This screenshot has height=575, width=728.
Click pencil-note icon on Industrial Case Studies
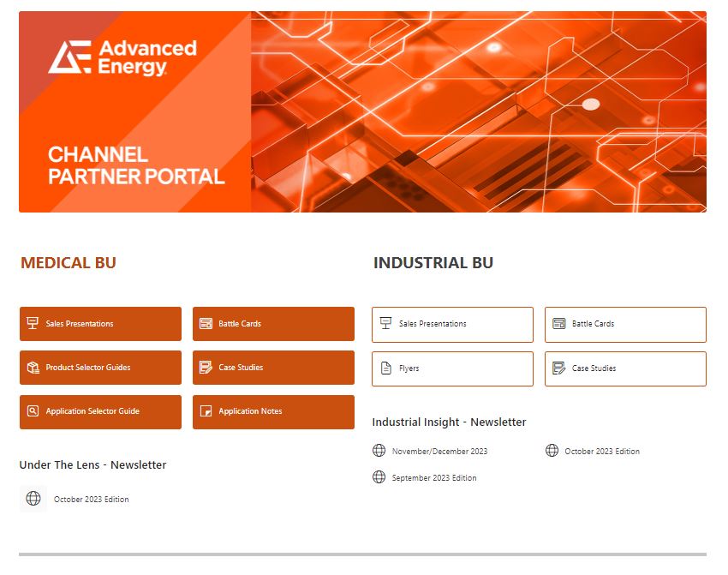coord(559,368)
